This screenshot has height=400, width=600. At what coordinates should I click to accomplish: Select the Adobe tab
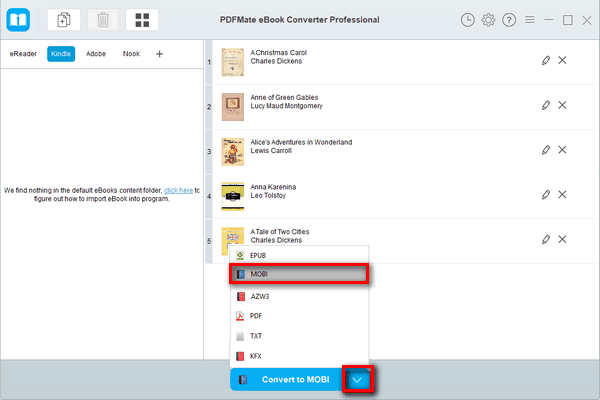coord(96,54)
